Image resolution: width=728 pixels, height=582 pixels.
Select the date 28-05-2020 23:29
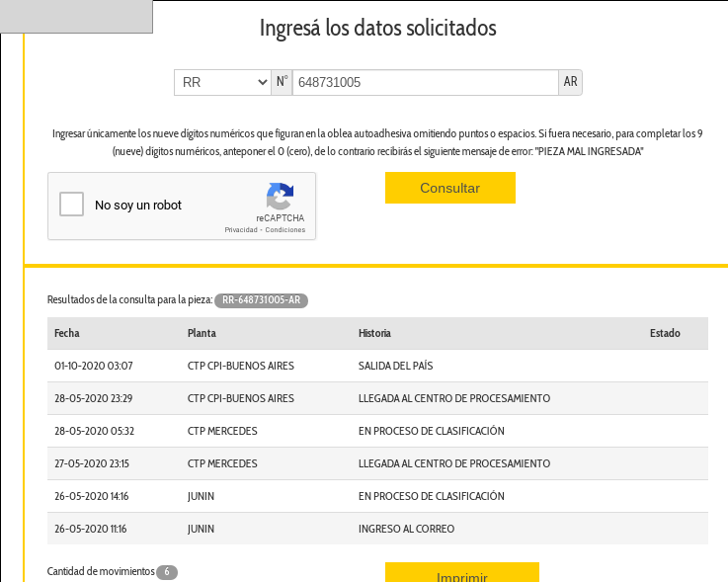click(93, 398)
